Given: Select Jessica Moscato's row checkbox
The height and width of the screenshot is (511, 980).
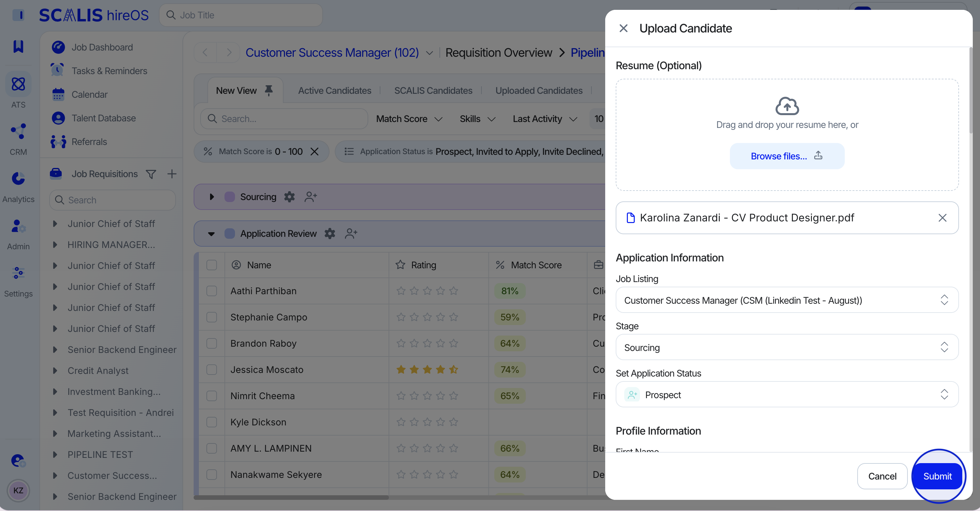Looking at the screenshot, I should coord(211,370).
